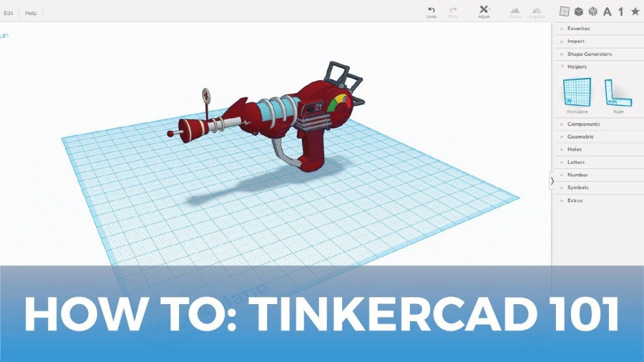Click the letter A text icon
644x362 pixels.
pyautogui.click(x=607, y=11)
